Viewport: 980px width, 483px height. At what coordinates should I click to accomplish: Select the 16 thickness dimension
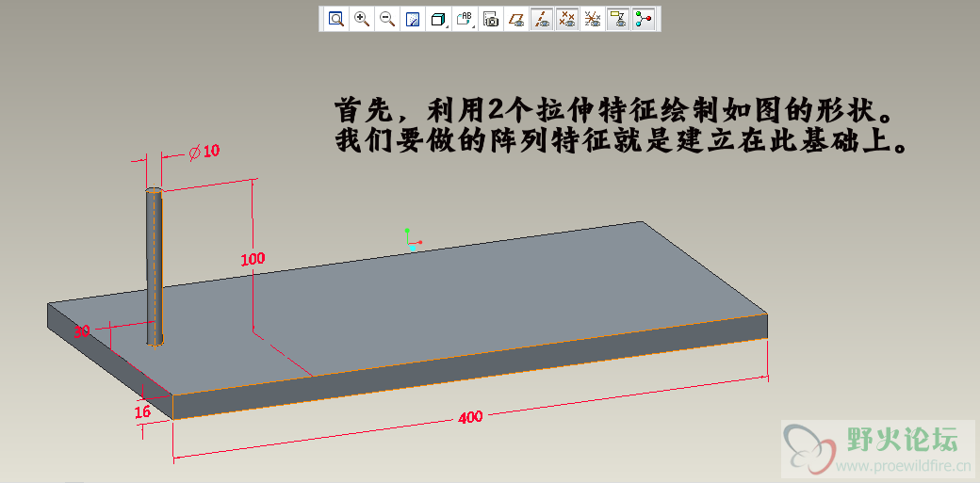point(142,411)
